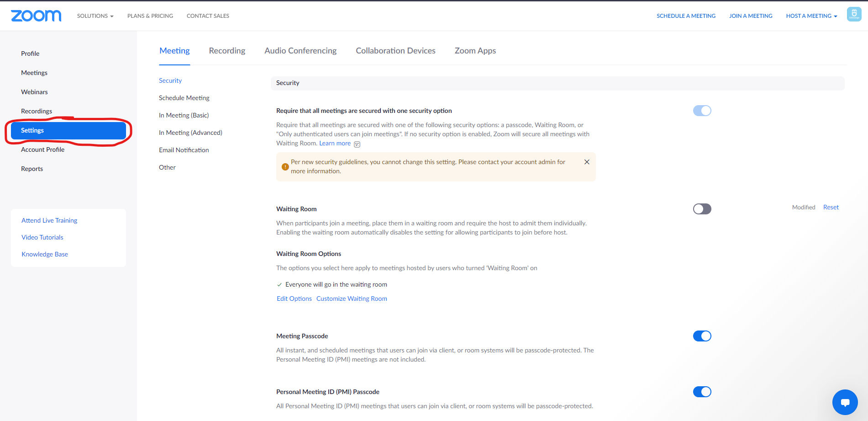Jump to Schedule Meeting section
Viewport: 868px width, 421px height.
[184, 98]
